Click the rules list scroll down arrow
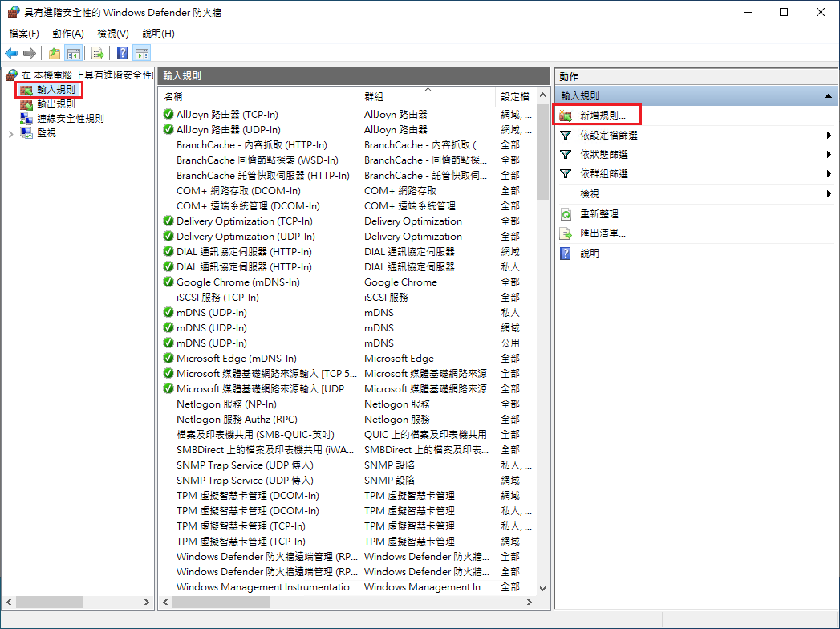Viewport: 840px width, 629px height. [x=542, y=588]
